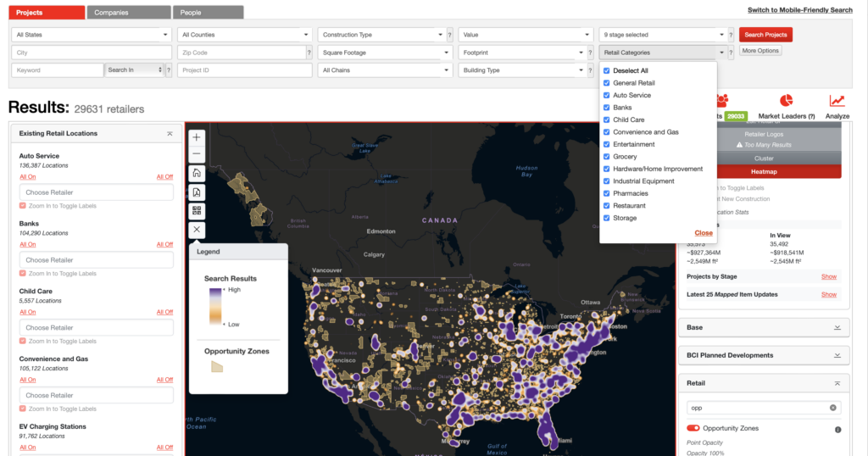Viewport: 868px width, 456px height.
Task: Toggle the Deselect All checkbox
Action: pos(607,71)
